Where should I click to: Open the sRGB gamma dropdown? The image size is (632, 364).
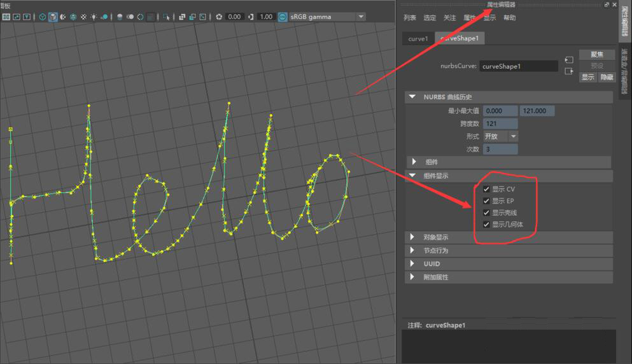click(x=360, y=17)
